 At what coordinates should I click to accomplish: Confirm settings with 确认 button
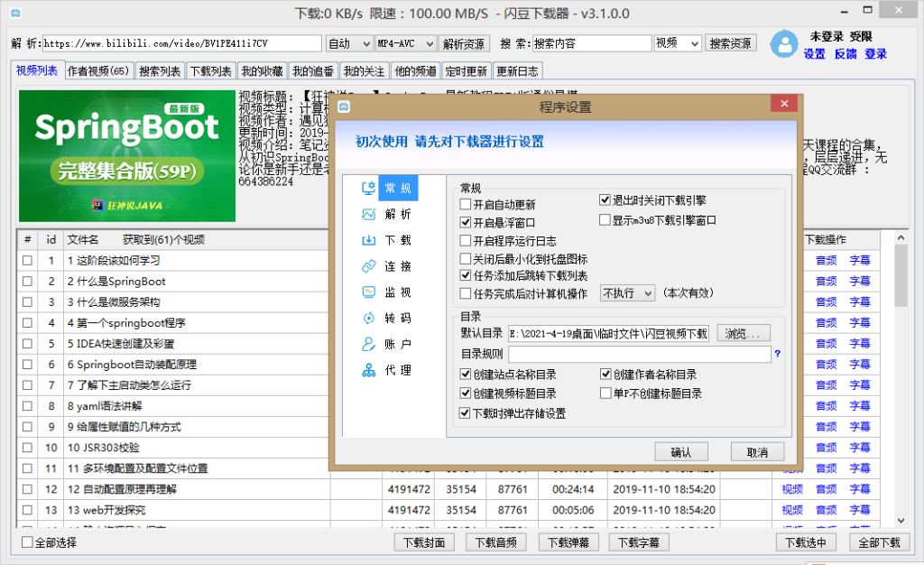(x=681, y=451)
